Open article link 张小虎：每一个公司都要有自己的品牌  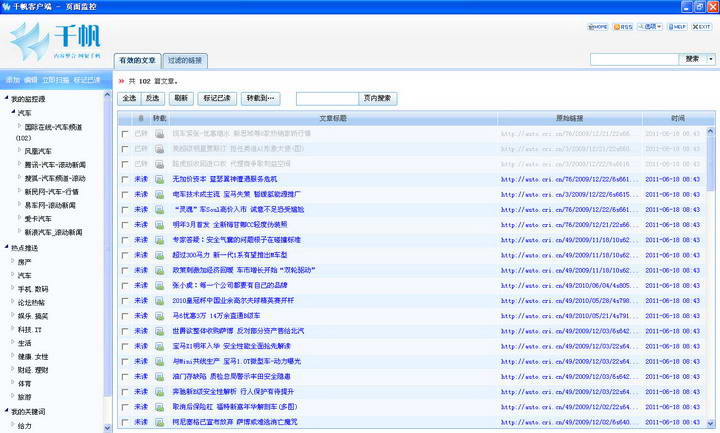pyautogui.click(x=230, y=285)
